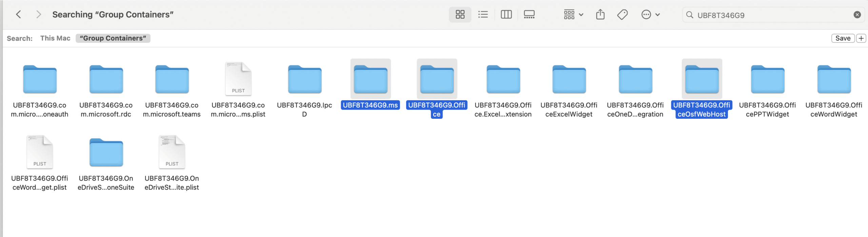Viewport: 868px width, 237px height.
Task: Select folder UBF8T346G9.OfficeOneD...egration
Action: (x=635, y=79)
